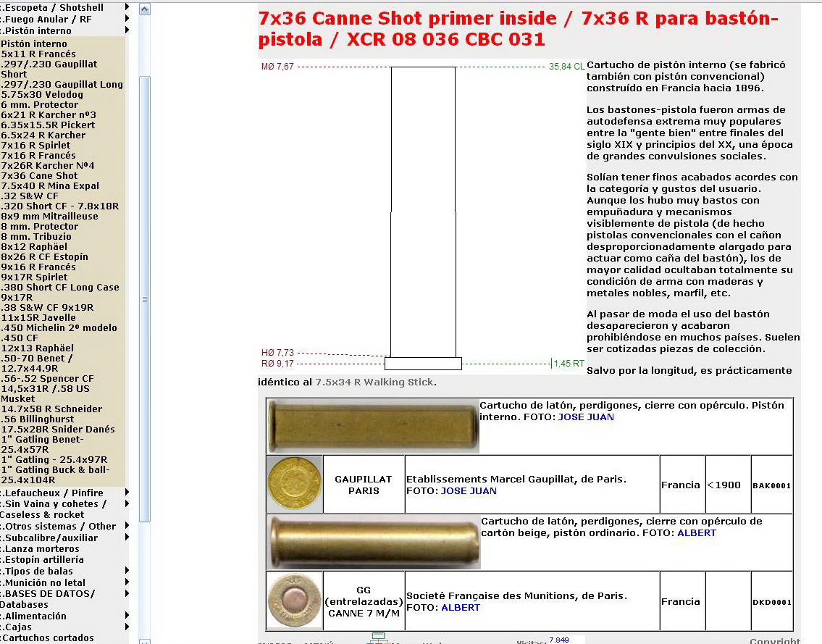Viewport: 822px width, 644px height.
Task: Select .450 Michelin 2º modelo entry
Action: [59, 327]
